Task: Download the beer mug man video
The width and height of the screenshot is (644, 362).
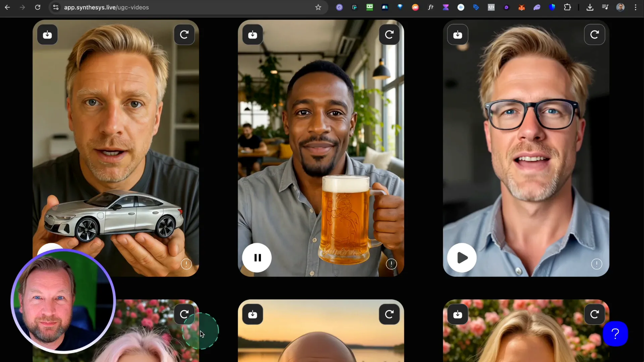Action: pyautogui.click(x=253, y=35)
